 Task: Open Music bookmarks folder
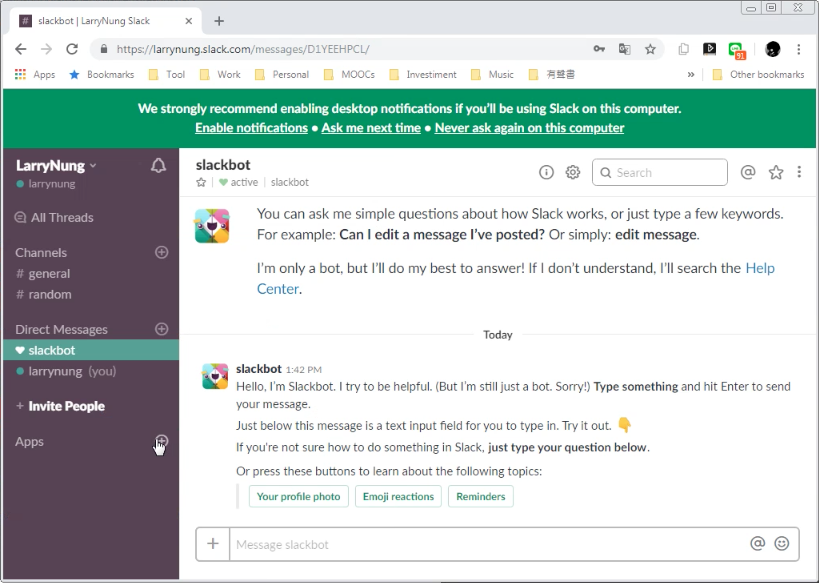(492, 75)
